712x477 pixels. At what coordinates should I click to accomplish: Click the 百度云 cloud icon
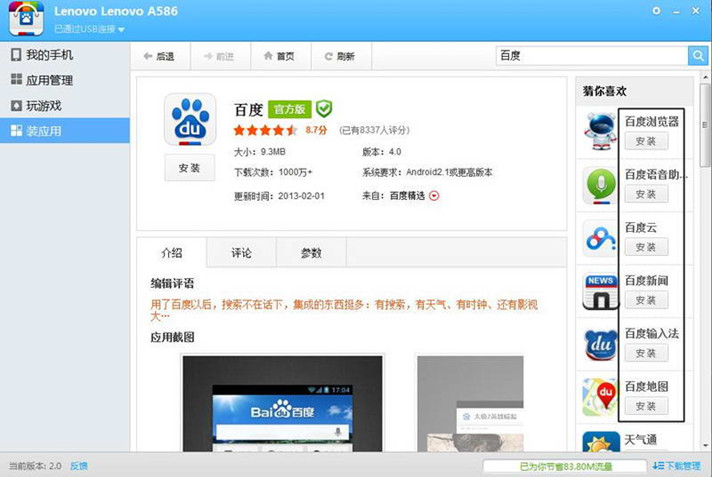point(600,238)
